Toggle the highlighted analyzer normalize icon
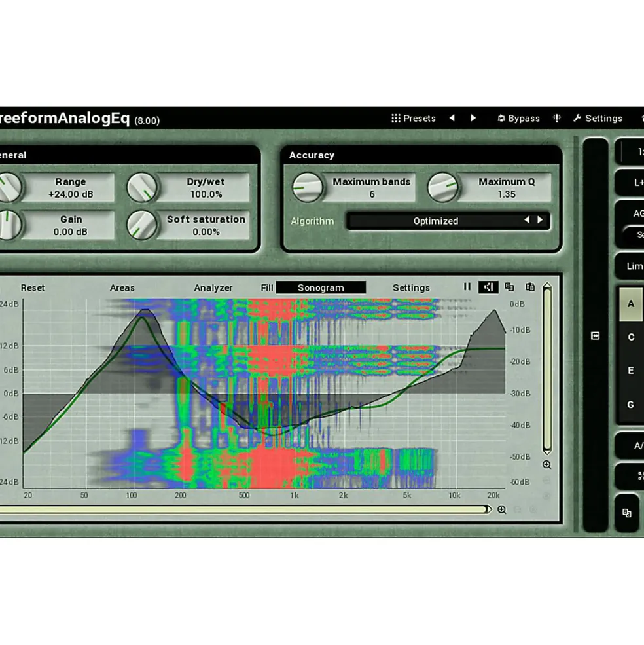This screenshot has width=644, height=645. coord(488,287)
